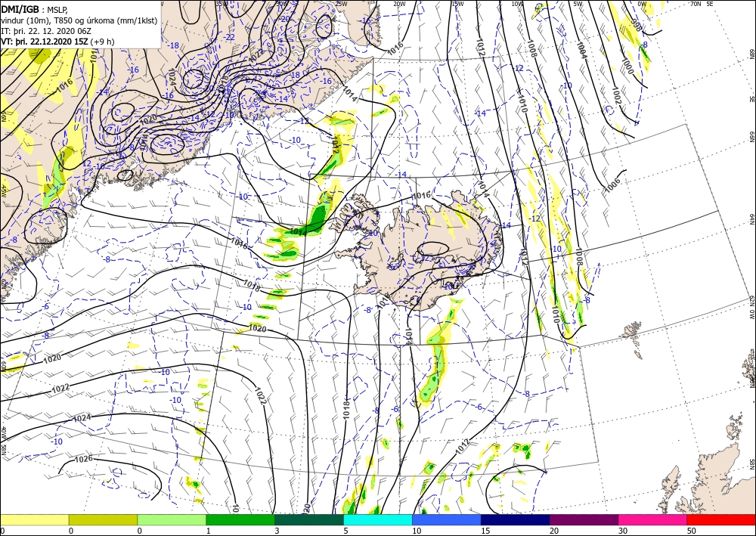The image size is (756, 536).
Task: Click the light yellow legend color swatch
Action: coord(34,519)
